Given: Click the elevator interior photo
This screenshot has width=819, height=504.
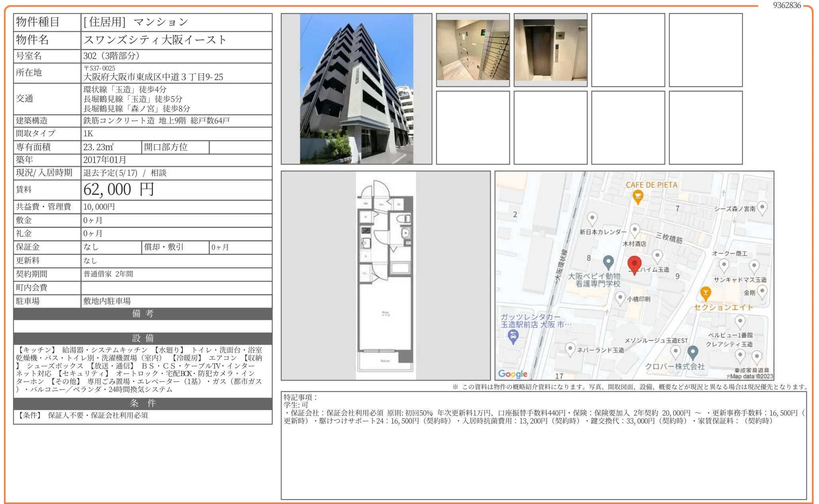Looking at the screenshot, I should click(551, 49).
